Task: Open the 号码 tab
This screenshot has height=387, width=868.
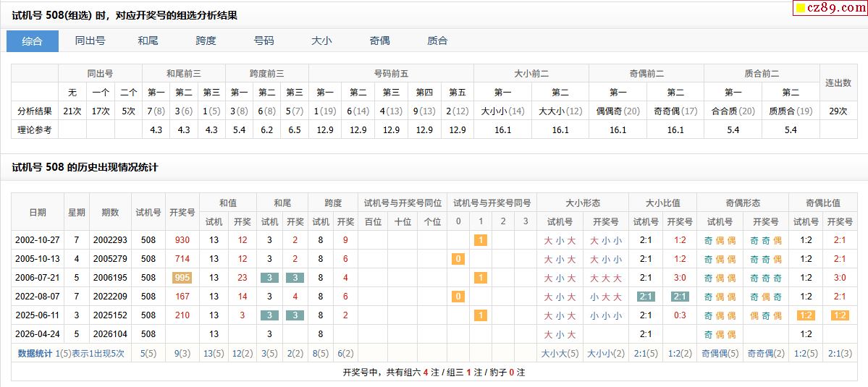Action: coord(264,41)
